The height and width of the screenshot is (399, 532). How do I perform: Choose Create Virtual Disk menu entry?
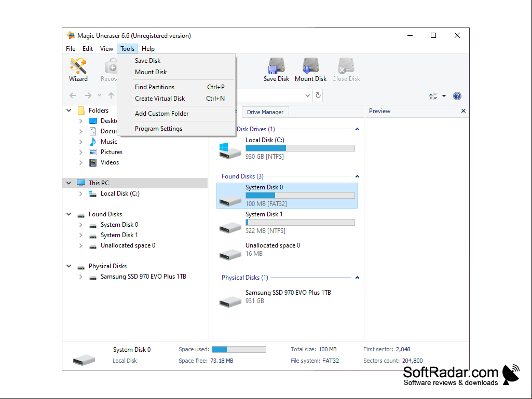[x=176, y=99]
